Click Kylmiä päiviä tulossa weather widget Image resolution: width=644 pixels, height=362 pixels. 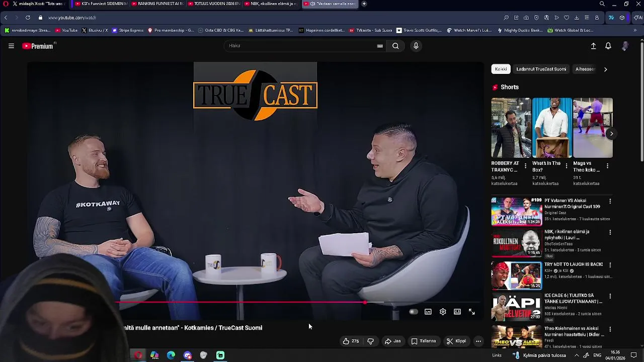click(539, 355)
